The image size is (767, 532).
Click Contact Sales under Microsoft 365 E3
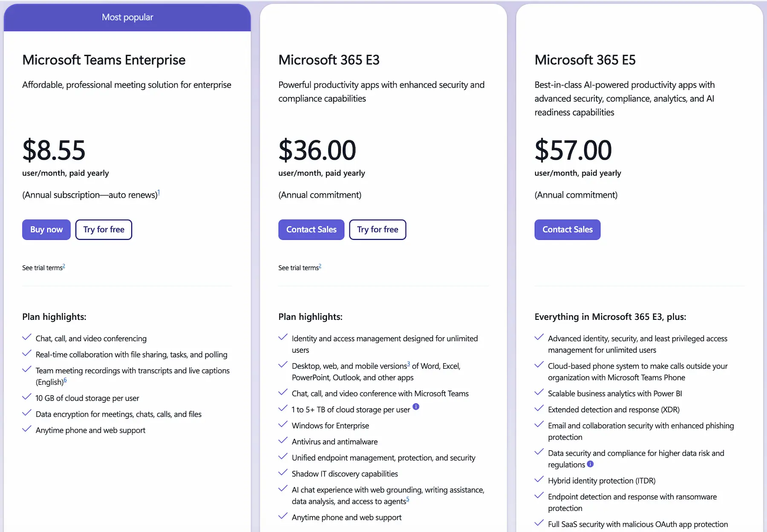pos(311,230)
